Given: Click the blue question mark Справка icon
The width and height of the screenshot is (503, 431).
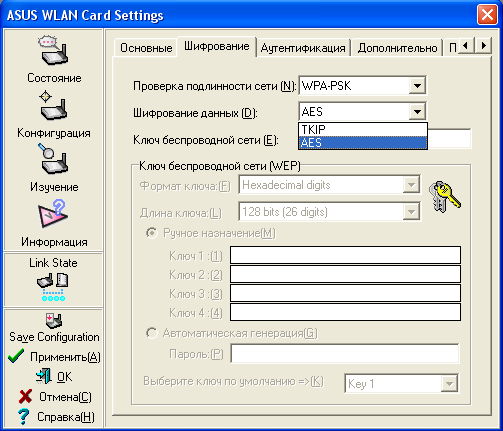Looking at the screenshot, I should tap(23, 416).
